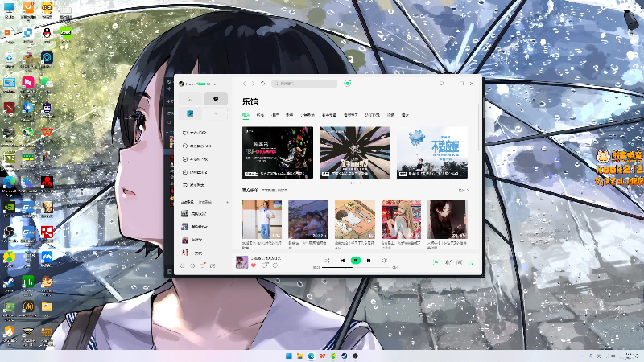Pause playback with the green button
Image resolution: width=644 pixels, height=362 pixels.
[356, 261]
